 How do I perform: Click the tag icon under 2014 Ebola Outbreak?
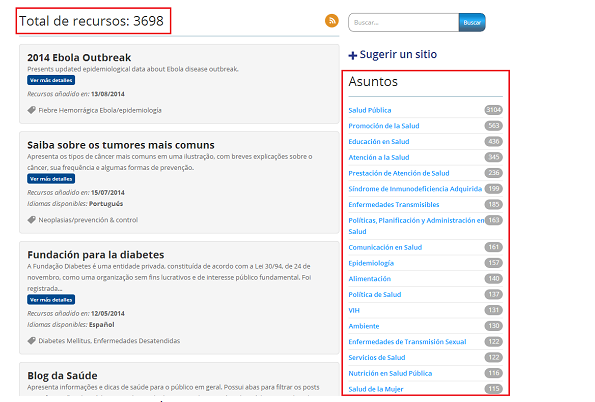click(x=31, y=110)
